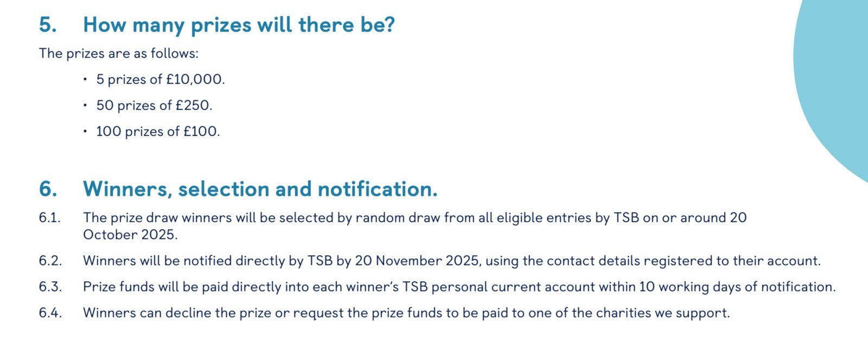This screenshot has width=868, height=347.
Task: Click the line "The prizes are as follows:"
Action: point(119,54)
